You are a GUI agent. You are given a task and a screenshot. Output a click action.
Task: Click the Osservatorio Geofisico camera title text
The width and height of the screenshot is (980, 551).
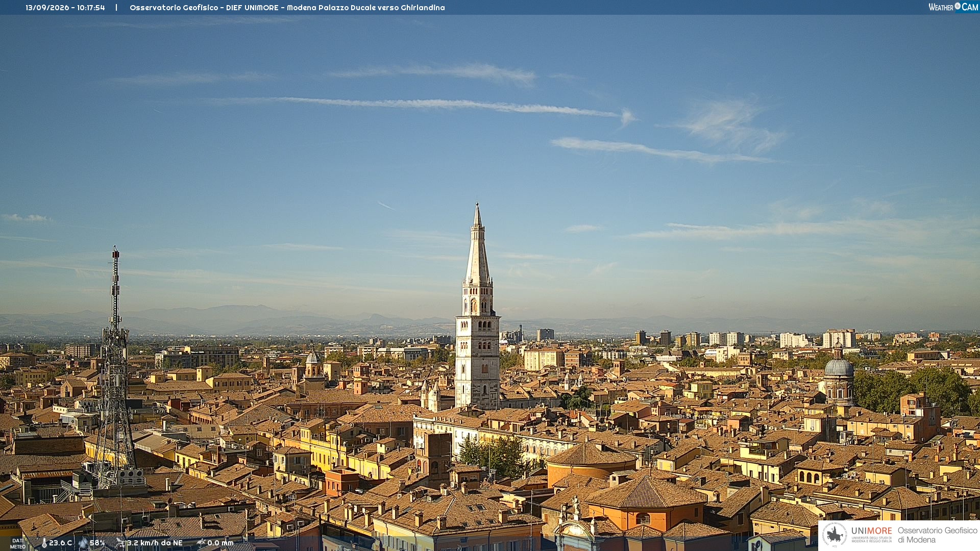287,8
